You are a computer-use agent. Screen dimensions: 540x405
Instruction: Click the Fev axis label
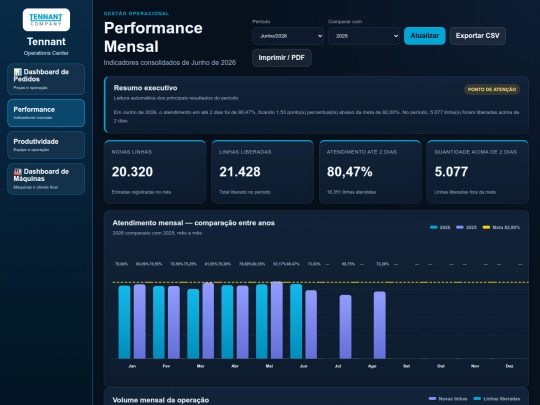click(x=166, y=366)
